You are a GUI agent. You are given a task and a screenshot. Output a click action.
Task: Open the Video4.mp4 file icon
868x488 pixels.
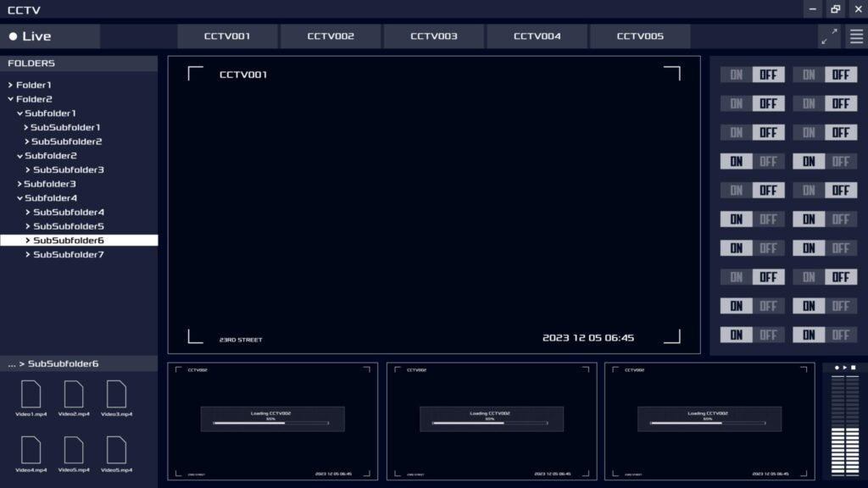31,451
